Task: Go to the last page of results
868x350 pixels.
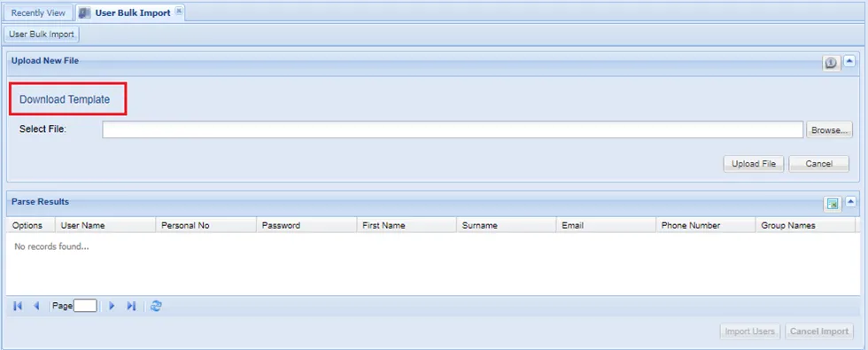Action: click(131, 306)
